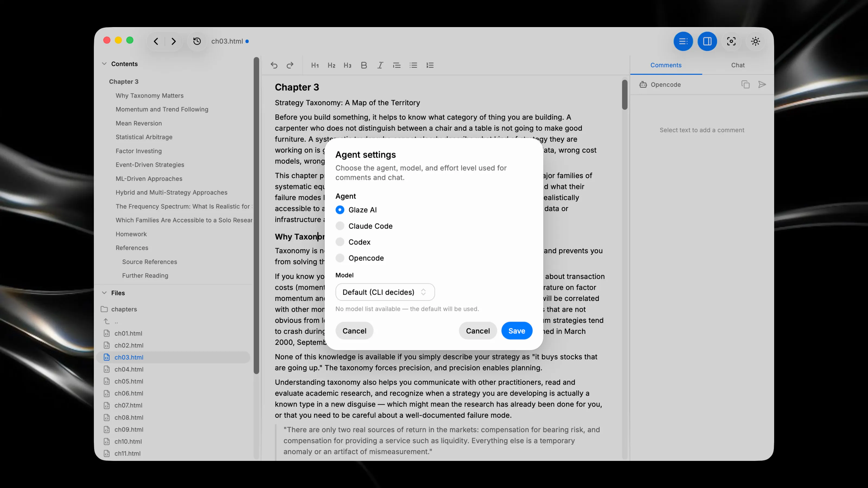
Task: Open ch05.html file
Action: tap(129, 381)
